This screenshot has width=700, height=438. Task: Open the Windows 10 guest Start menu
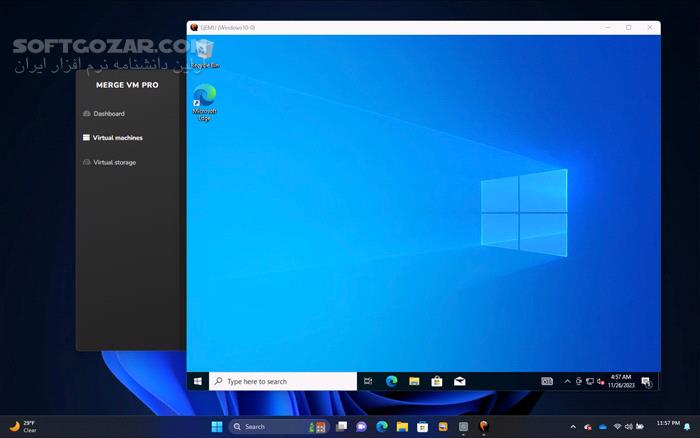pyautogui.click(x=198, y=381)
